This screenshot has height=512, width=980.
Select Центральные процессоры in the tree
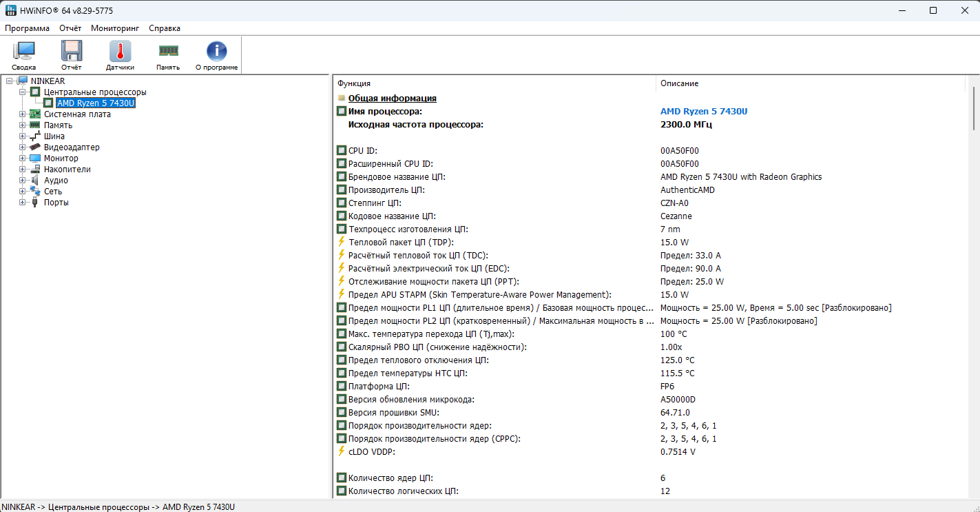pyautogui.click(x=95, y=92)
